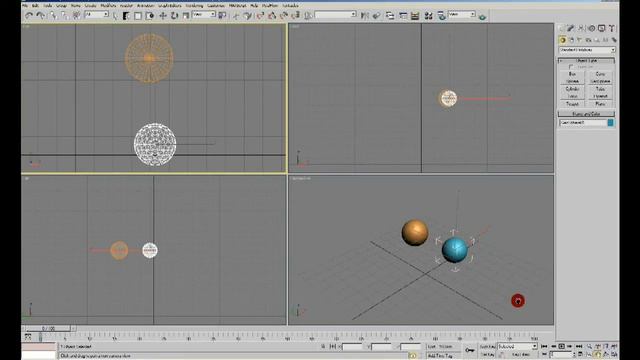The height and width of the screenshot is (360, 640).
Task: Open the Curve Editor
Action: click(403, 16)
